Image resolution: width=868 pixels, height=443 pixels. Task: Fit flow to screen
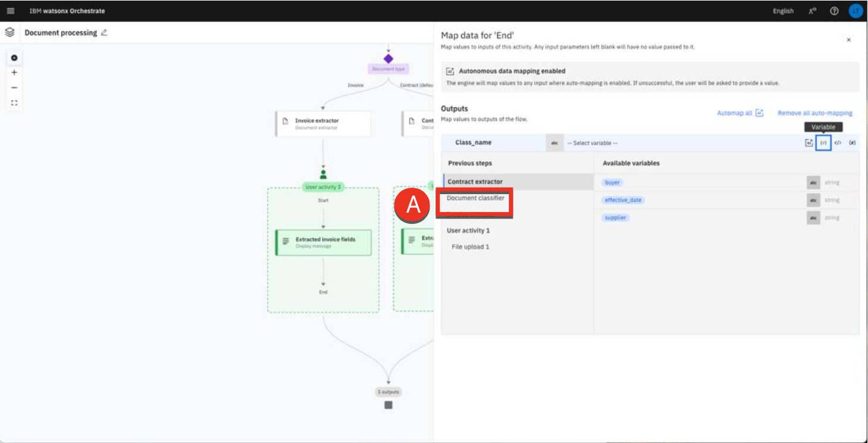pyautogui.click(x=14, y=102)
